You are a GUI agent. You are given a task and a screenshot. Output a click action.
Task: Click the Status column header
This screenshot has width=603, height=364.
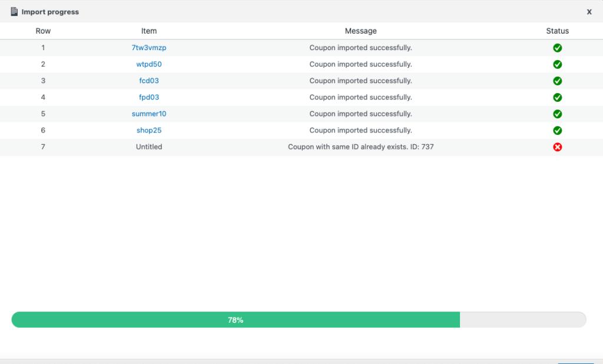(557, 31)
